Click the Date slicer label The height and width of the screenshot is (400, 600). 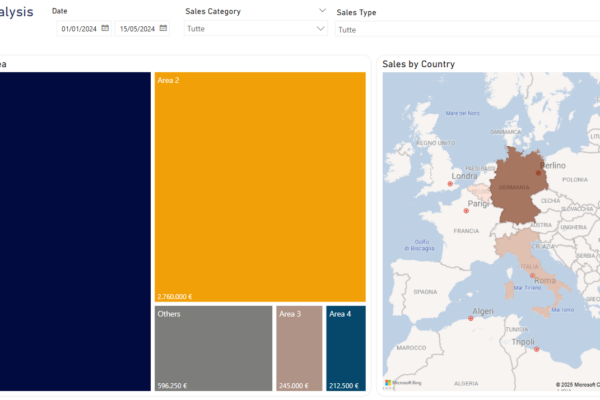point(60,11)
